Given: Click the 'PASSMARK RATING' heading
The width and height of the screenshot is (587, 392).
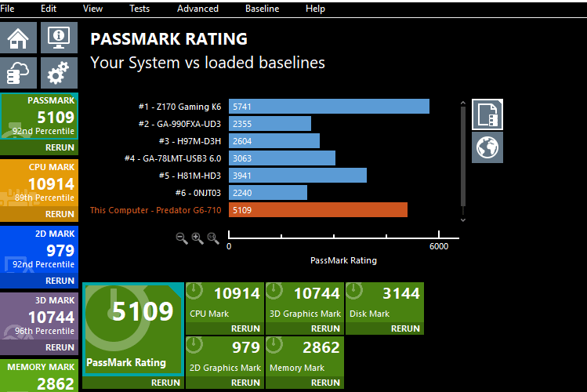Looking at the screenshot, I should 168,39.
